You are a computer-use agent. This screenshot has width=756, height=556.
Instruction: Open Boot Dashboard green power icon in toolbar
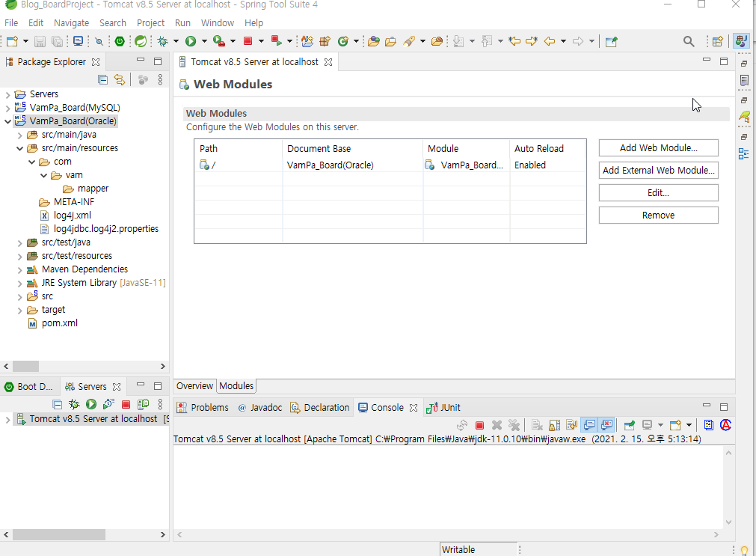[120, 41]
